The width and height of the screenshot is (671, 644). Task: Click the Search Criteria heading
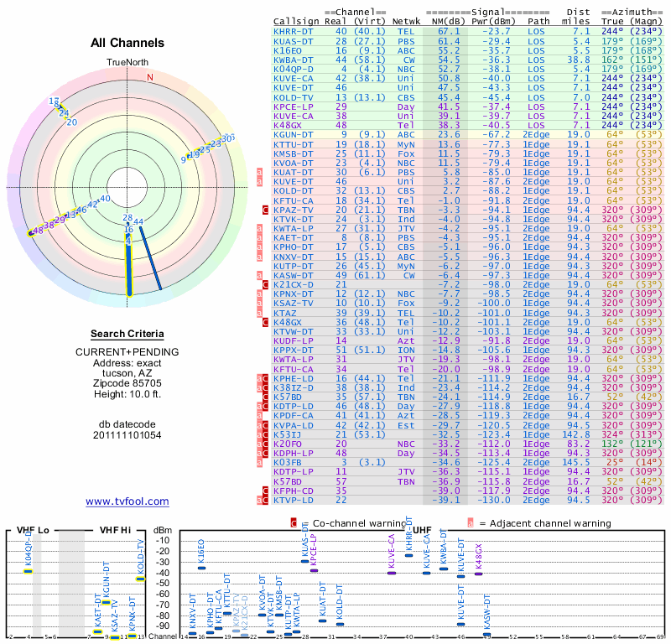coord(127,334)
